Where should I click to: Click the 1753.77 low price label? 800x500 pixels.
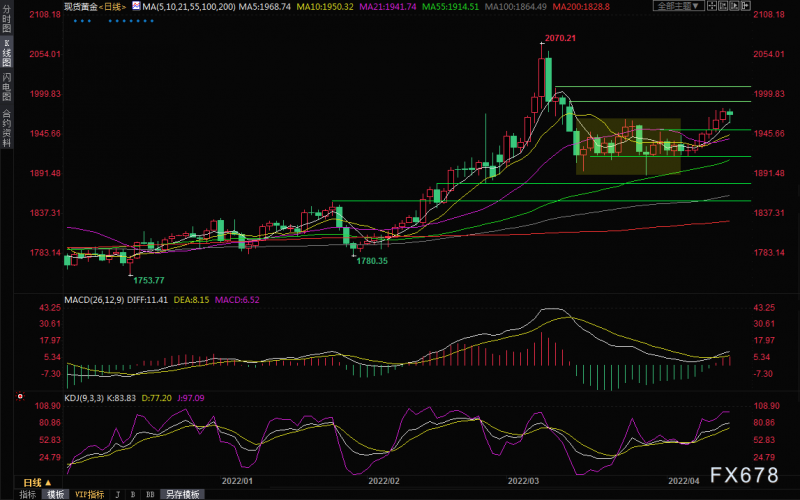149,280
